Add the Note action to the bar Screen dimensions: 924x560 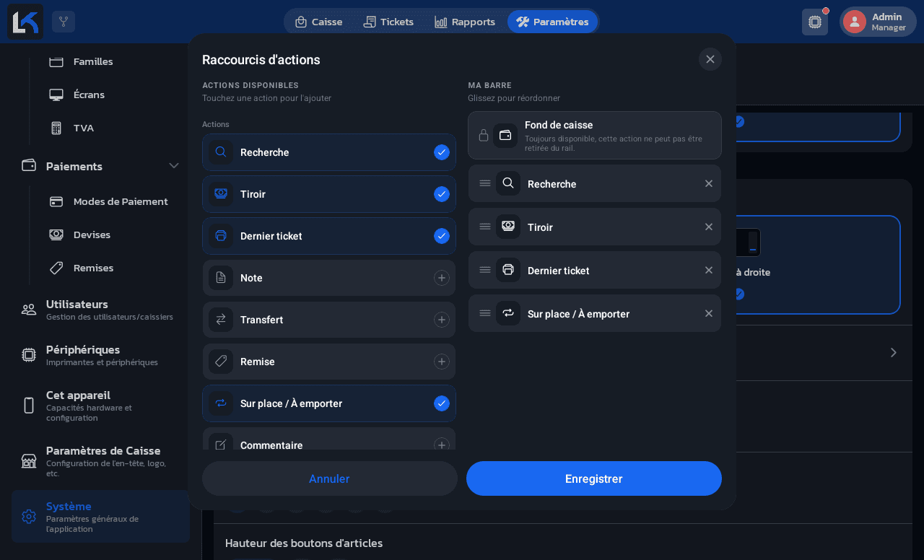click(x=442, y=278)
